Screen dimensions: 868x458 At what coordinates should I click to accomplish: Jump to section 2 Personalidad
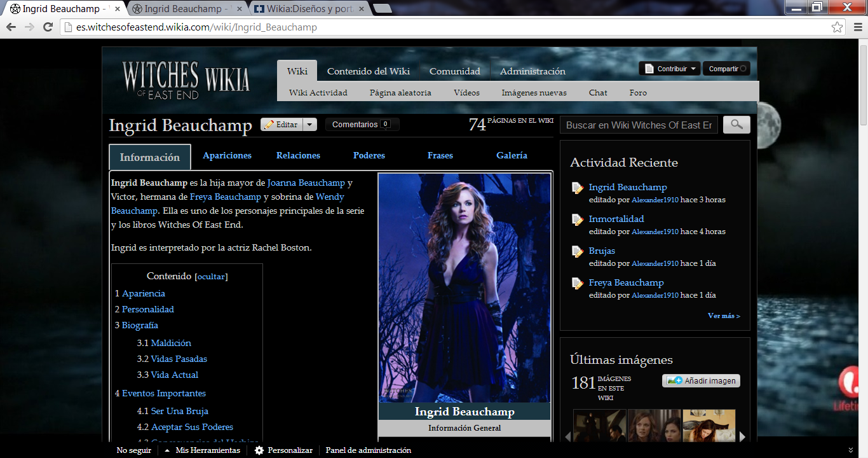(144, 309)
